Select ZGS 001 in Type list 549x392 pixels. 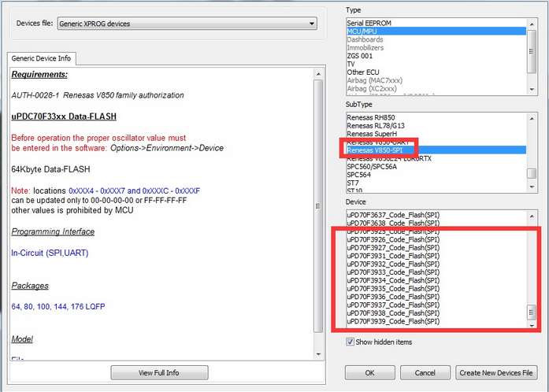436,56
